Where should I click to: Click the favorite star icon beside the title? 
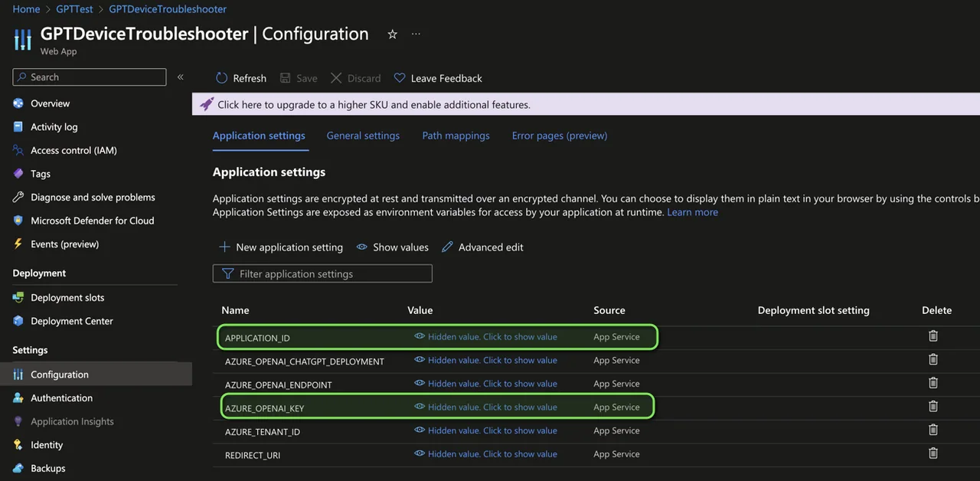pyautogui.click(x=393, y=34)
